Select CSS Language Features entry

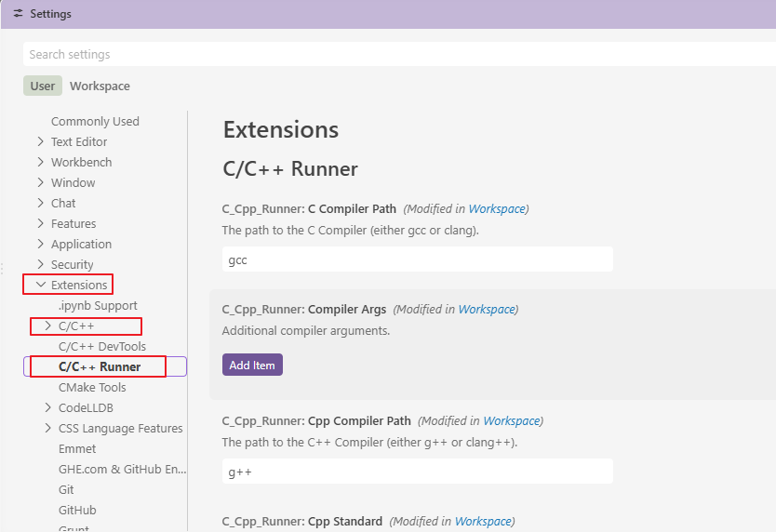[121, 428]
